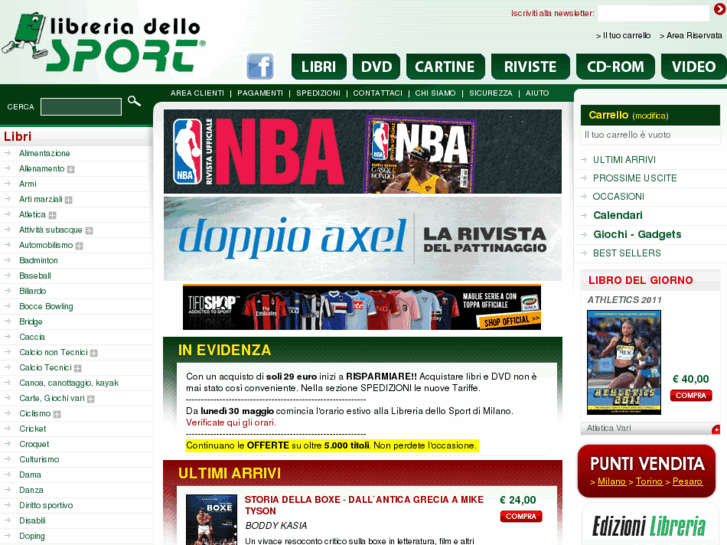Open the DVD tab
Image resolution: width=727 pixels, height=545 pixels.
pos(376,67)
